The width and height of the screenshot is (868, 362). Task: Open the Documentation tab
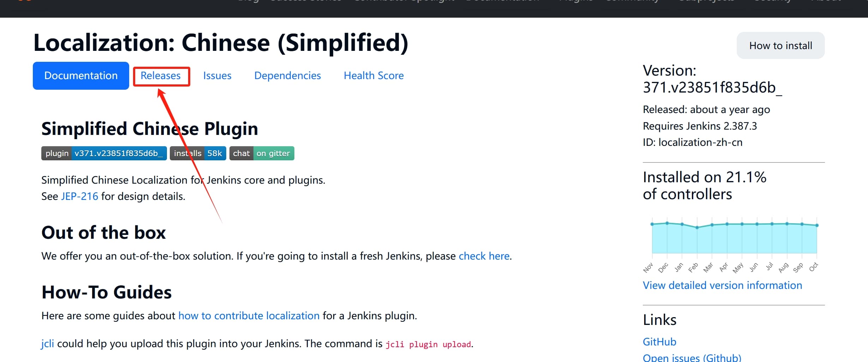[x=81, y=76]
